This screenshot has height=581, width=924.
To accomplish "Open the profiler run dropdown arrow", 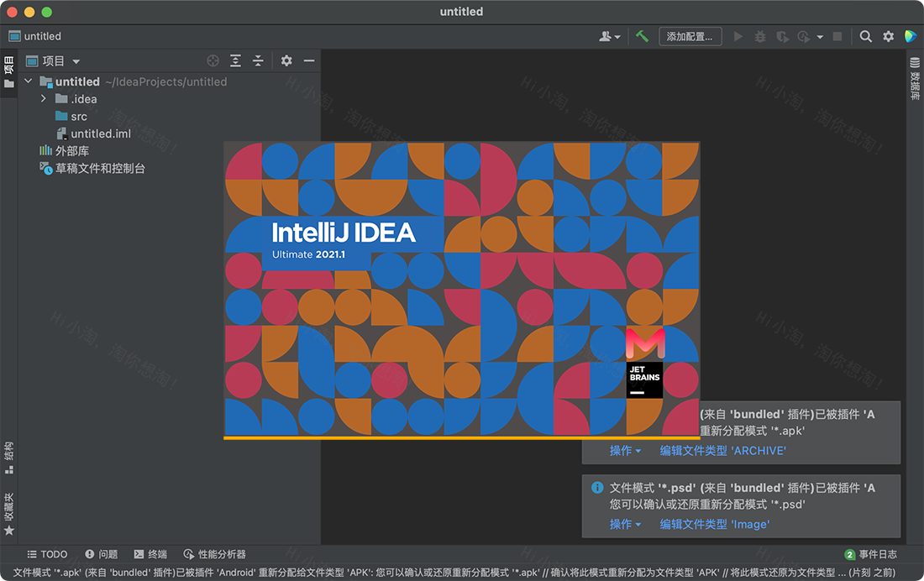I will click(x=820, y=37).
